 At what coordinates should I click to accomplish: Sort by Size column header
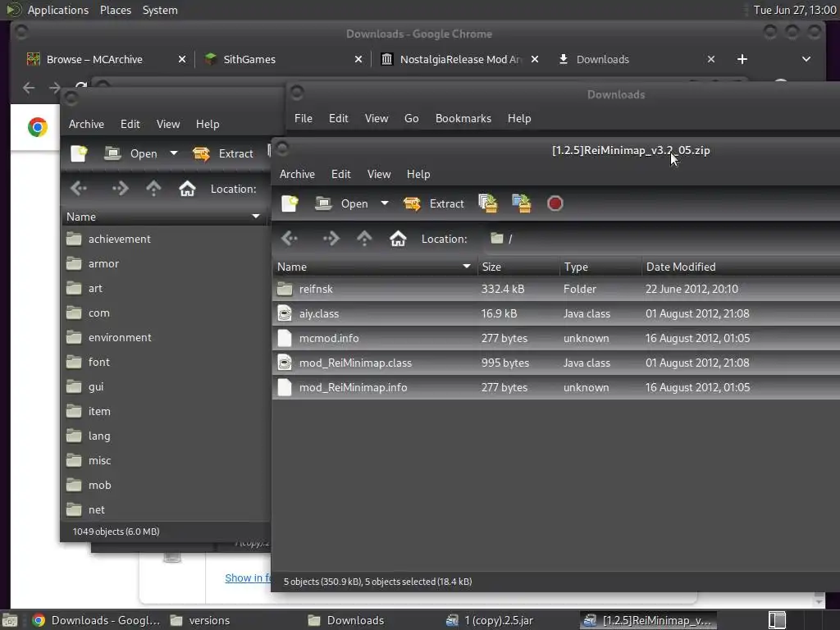[x=518, y=267]
